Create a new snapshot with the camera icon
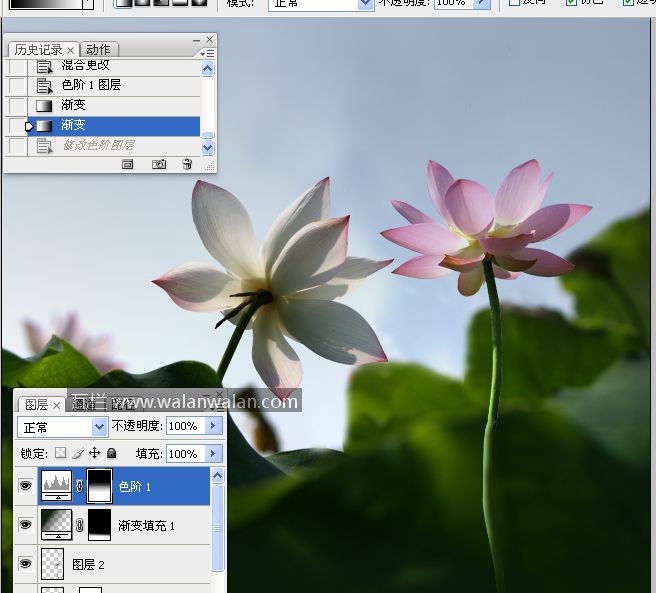This screenshot has height=593, width=656. coord(158,165)
